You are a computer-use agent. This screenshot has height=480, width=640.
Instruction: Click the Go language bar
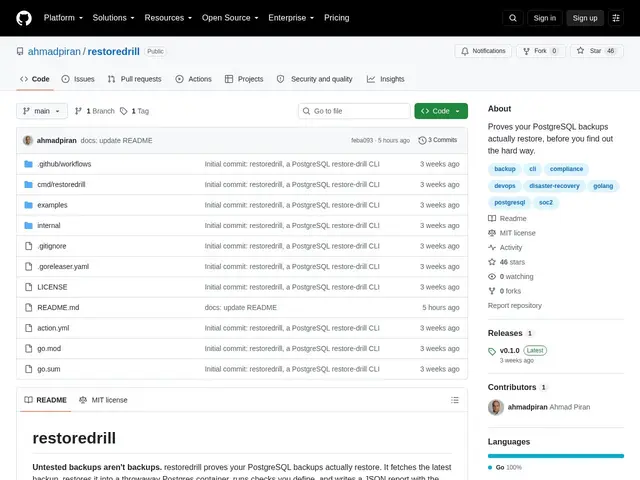pos(556,456)
